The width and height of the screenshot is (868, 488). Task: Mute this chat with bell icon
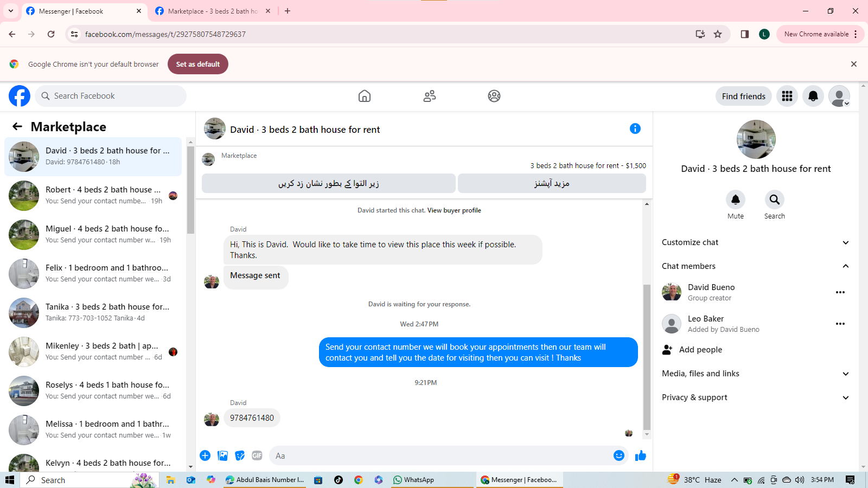click(736, 200)
